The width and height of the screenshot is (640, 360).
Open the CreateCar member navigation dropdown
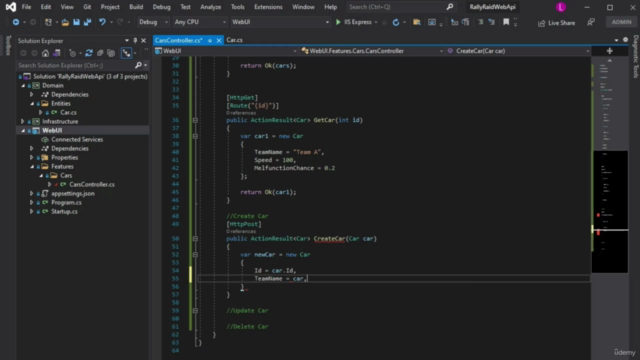[518, 51]
